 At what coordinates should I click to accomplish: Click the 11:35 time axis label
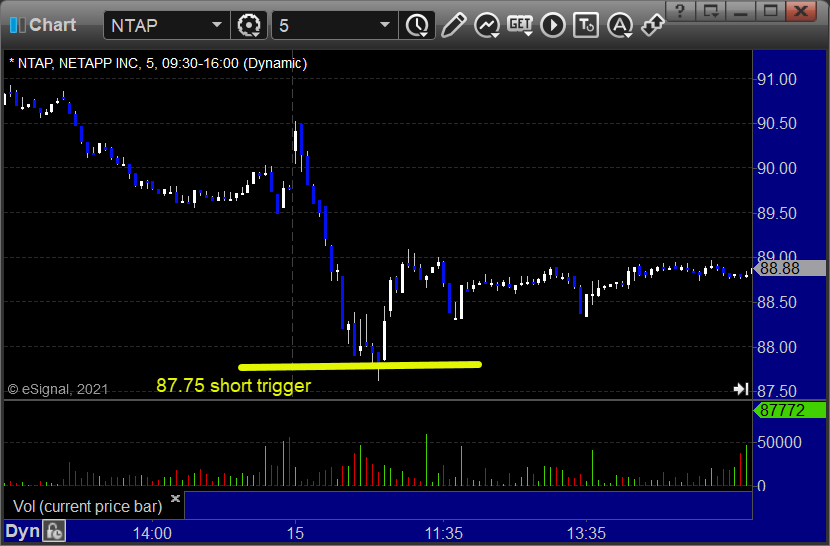coord(444,533)
